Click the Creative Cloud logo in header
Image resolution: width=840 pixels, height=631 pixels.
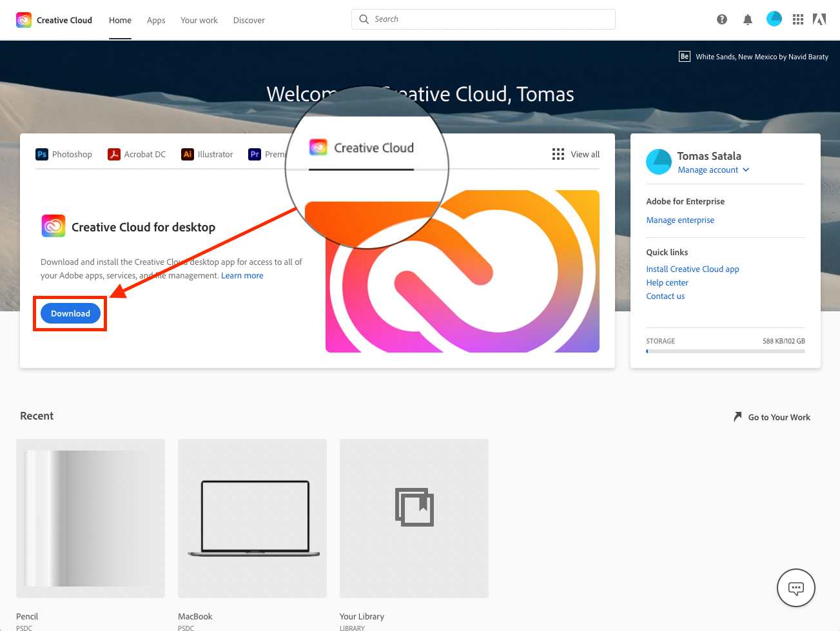[x=24, y=20]
